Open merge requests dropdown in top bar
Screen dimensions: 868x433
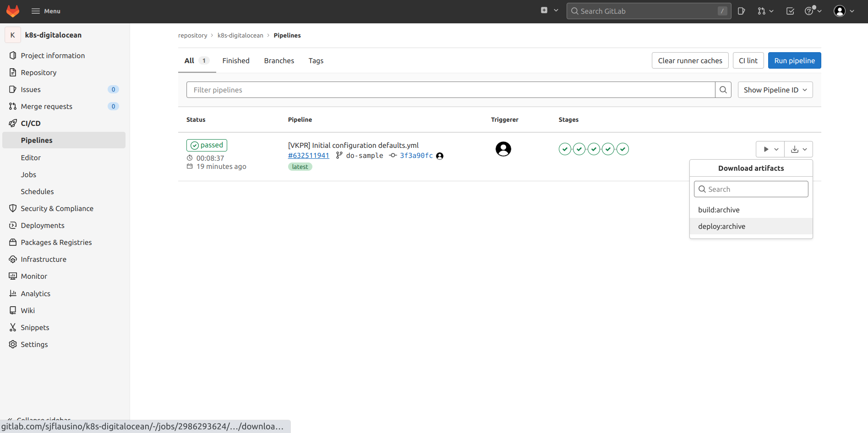pos(765,11)
